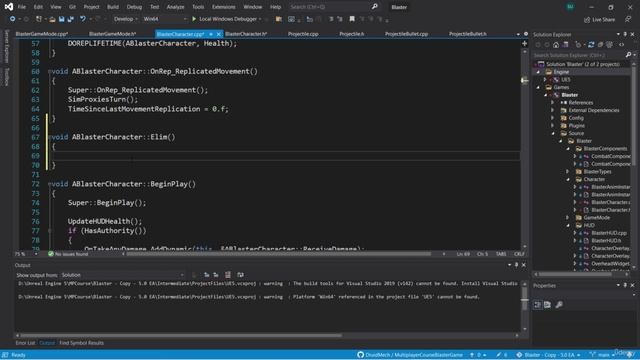640x360 pixels.
Task: Click the GitHub repository status bar icon
Action: click(360, 355)
